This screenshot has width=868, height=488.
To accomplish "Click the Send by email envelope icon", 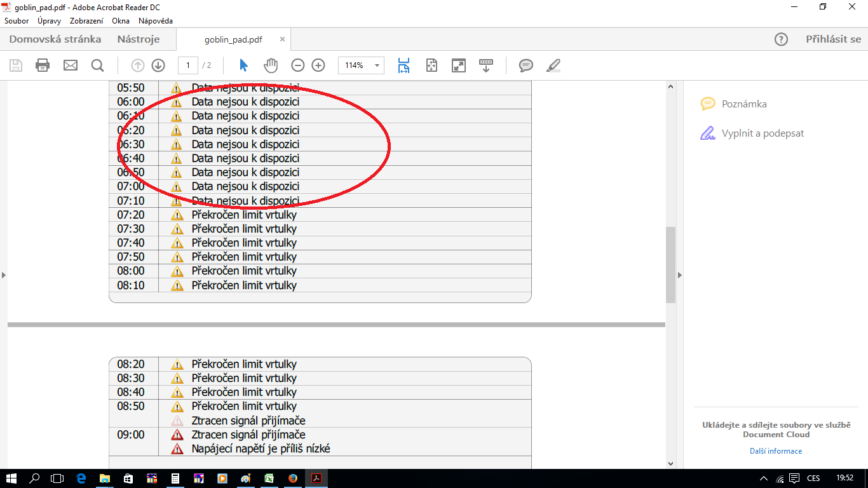I will tap(70, 65).
